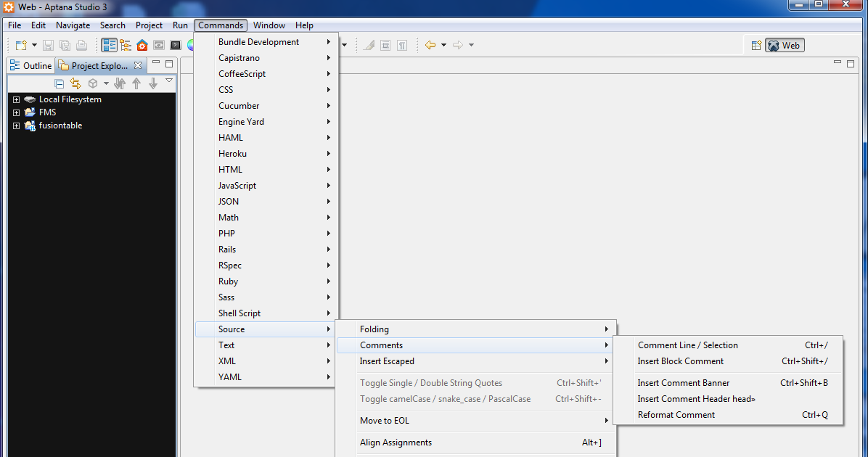Image resolution: width=868 pixels, height=457 pixels.
Task: Open the PHP commands submenu
Action: (x=266, y=234)
